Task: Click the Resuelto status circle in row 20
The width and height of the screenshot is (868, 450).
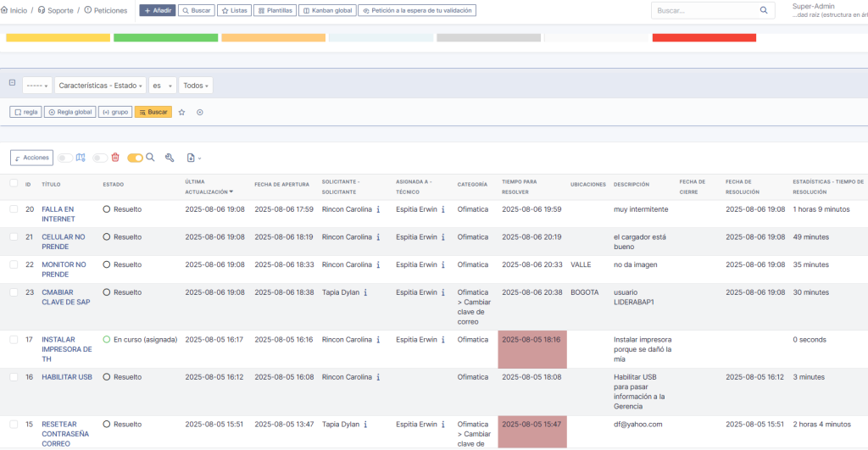Action: pyautogui.click(x=107, y=209)
